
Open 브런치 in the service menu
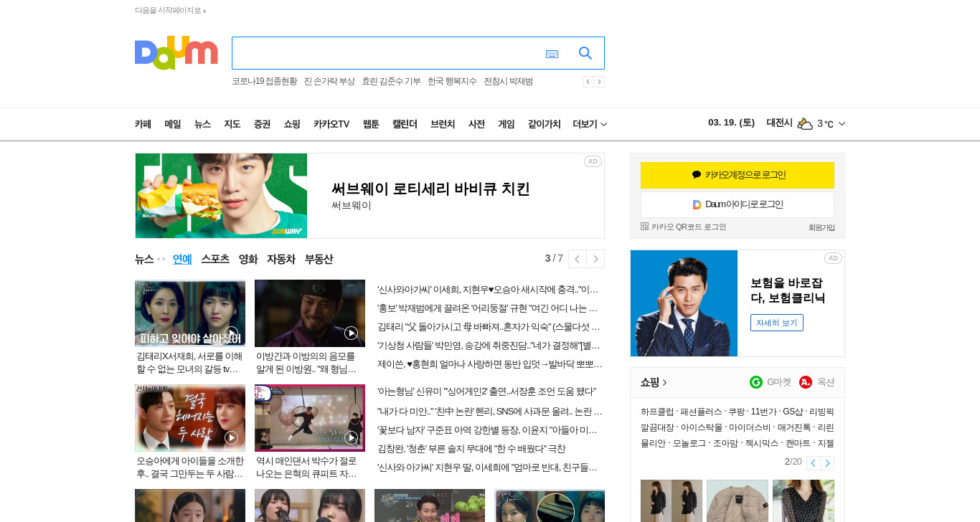pos(443,124)
